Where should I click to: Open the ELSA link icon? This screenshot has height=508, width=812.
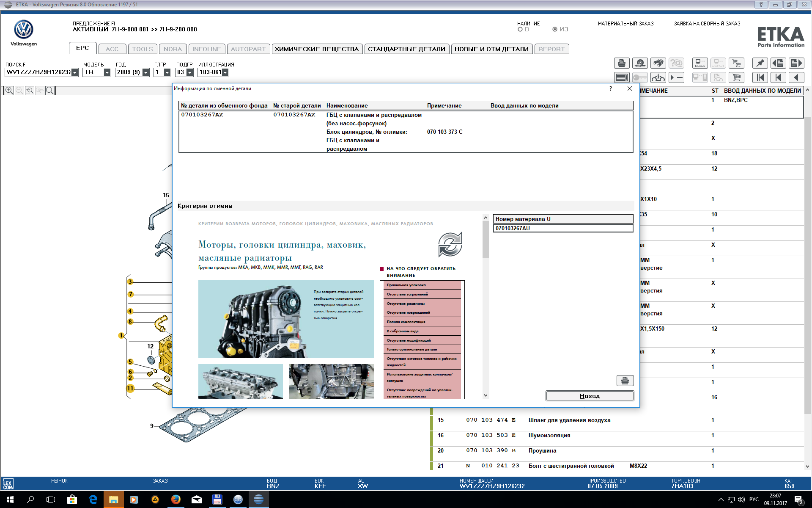pyautogui.click(x=700, y=63)
